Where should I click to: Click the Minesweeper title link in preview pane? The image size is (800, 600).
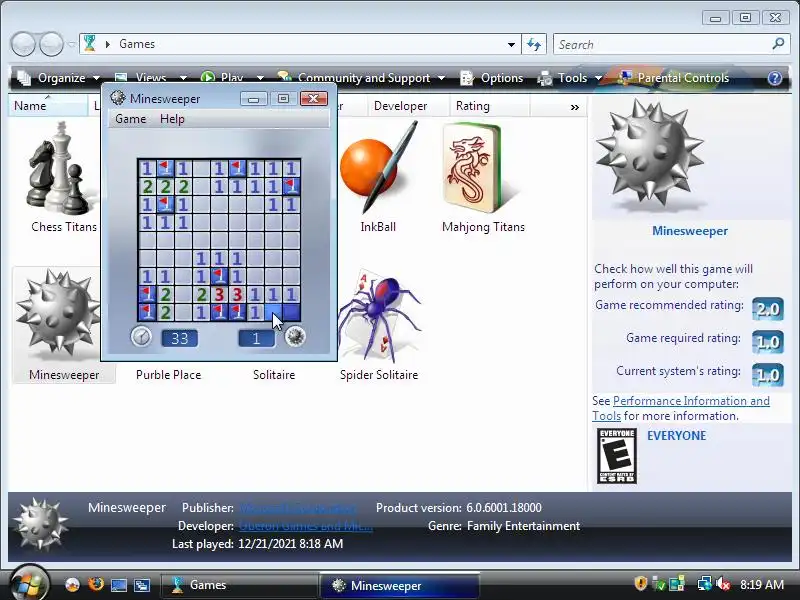tap(690, 231)
